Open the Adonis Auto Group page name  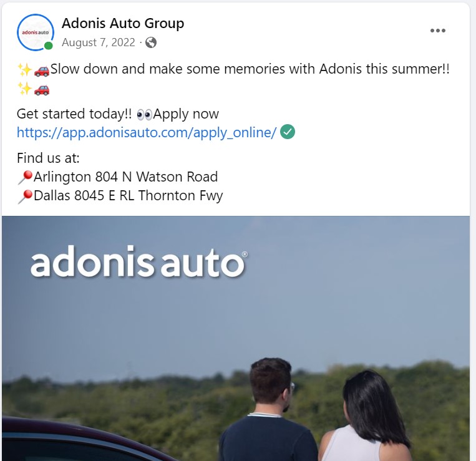pos(123,23)
